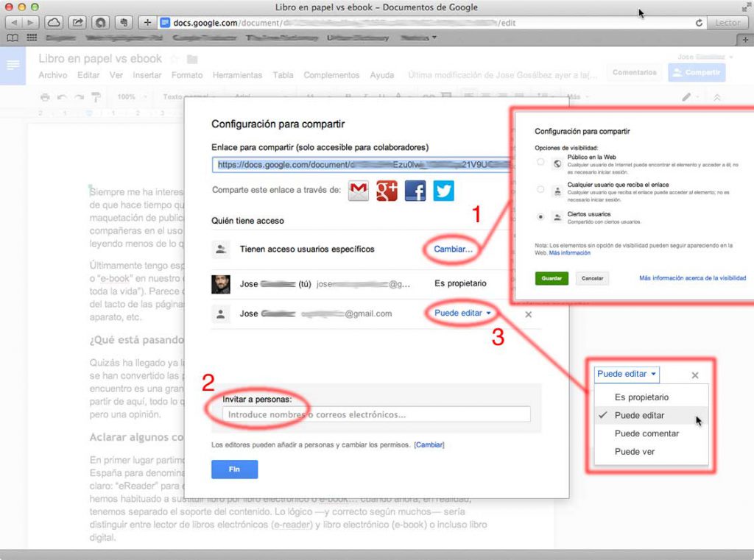Click the Cancelar button
754x560 pixels.
592,278
